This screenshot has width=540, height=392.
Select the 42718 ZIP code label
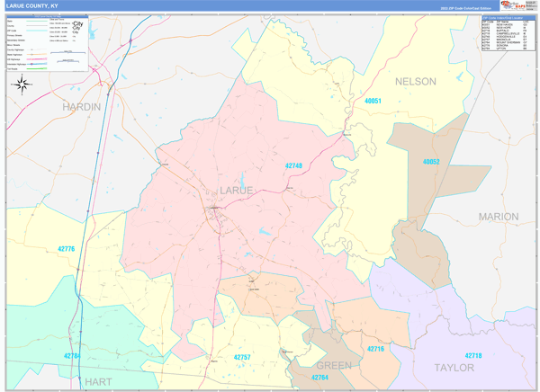pyautogui.click(x=473, y=355)
